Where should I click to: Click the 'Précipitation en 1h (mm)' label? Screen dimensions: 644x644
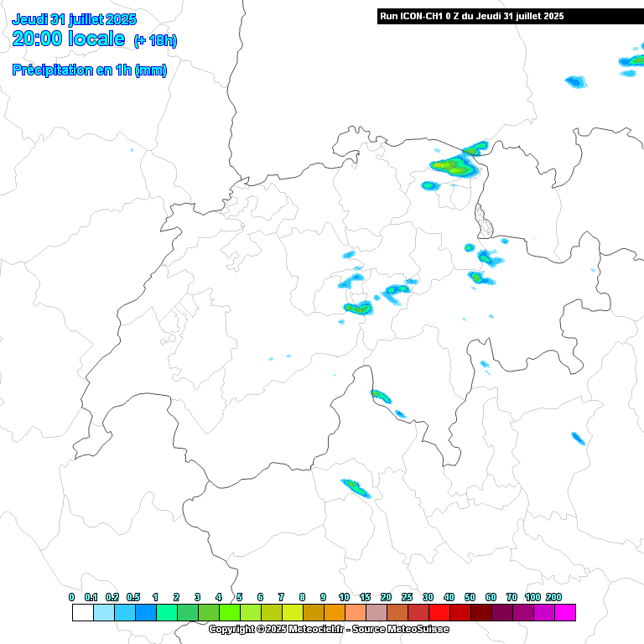(90, 70)
